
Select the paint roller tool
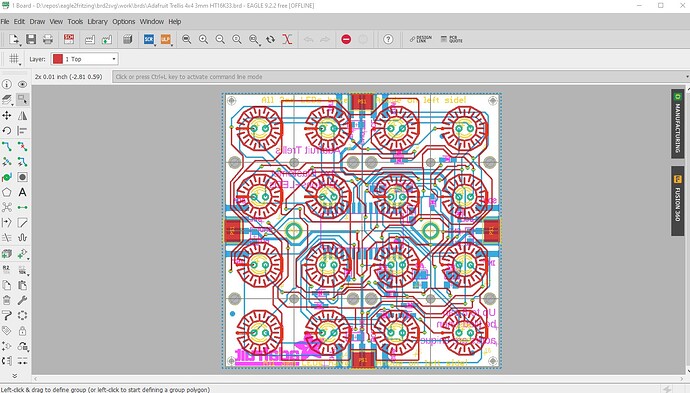pos(7,315)
